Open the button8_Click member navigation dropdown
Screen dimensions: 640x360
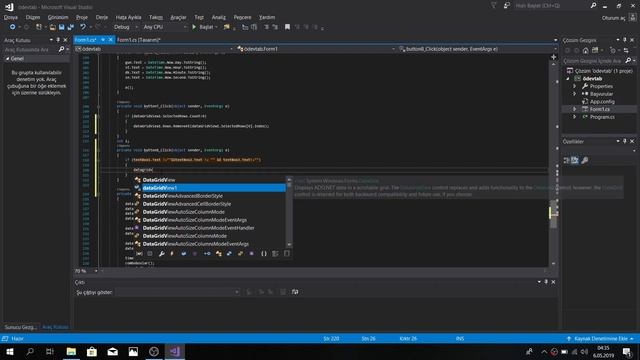click(478, 49)
